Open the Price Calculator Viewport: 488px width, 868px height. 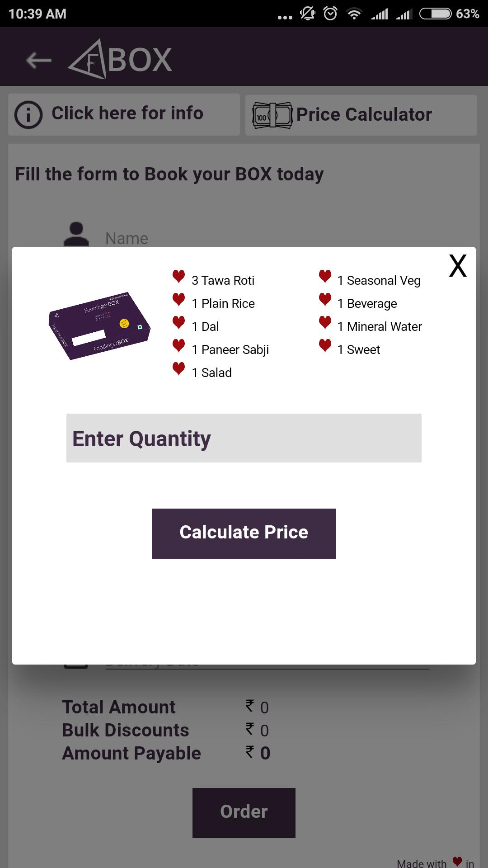tap(360, 115)
